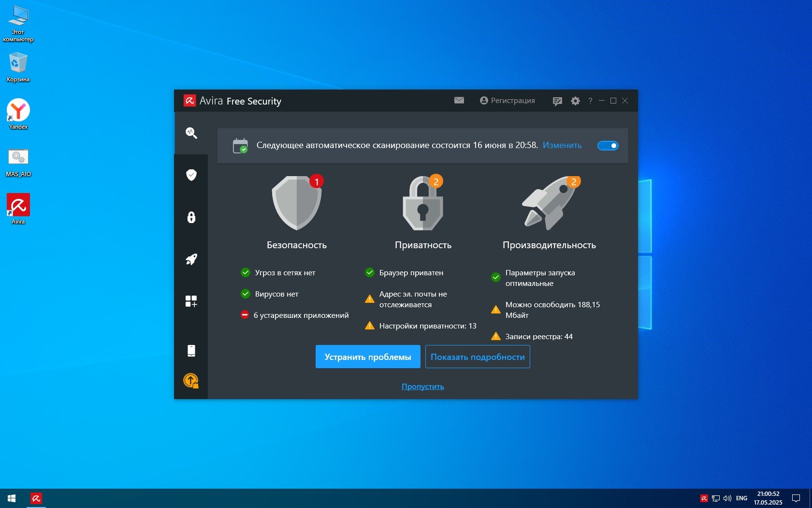The height and width of the screenshot is (508, 812).
Task: Open the Privacy lock sidebar section
Action: pyautogui.click(x=191, y=217)
